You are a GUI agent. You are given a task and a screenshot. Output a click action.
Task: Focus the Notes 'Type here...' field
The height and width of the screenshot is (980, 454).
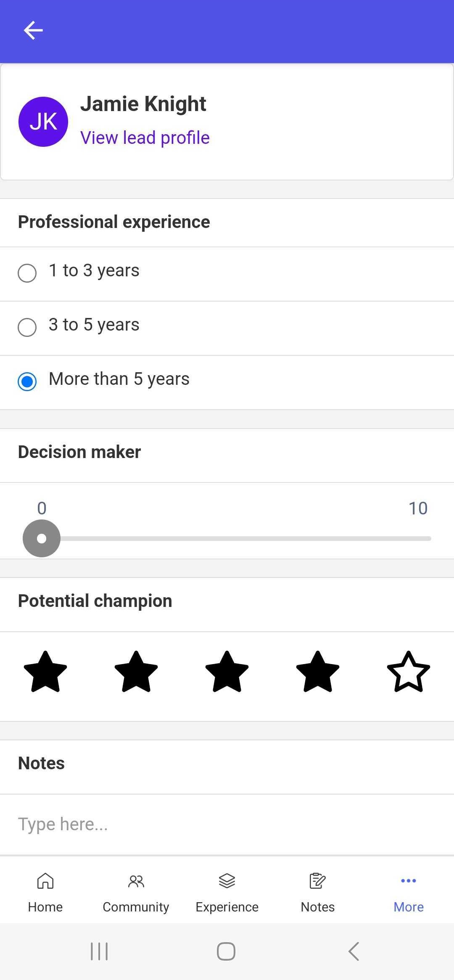(x=227, y=824)
